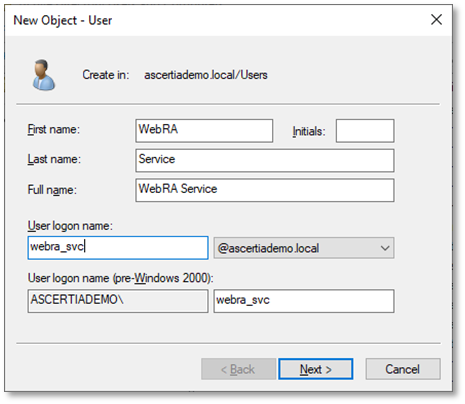The image size is (465, 404).
Task: Edit the pre-Windows 2000 webra_svc logon field
Action: [x=304, y=301]
